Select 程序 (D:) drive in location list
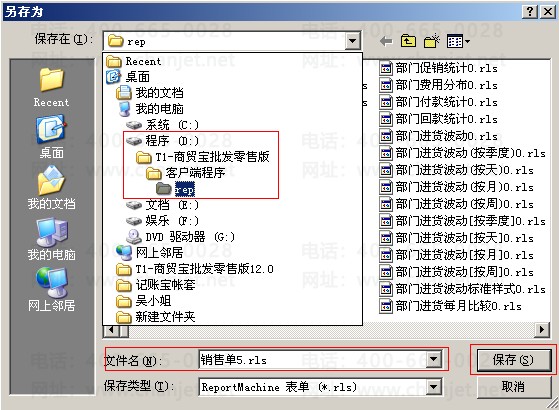Screen dimensions: 559x410 [x=163, y=141]
